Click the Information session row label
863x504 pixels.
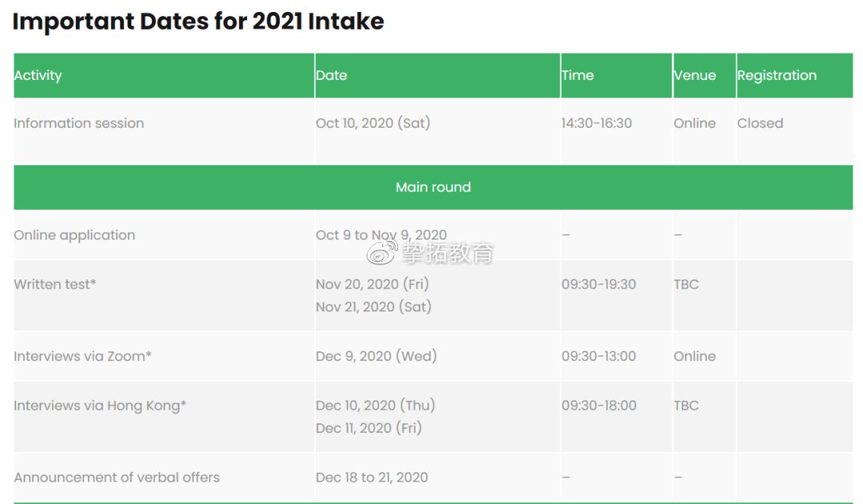click(79, 123)
